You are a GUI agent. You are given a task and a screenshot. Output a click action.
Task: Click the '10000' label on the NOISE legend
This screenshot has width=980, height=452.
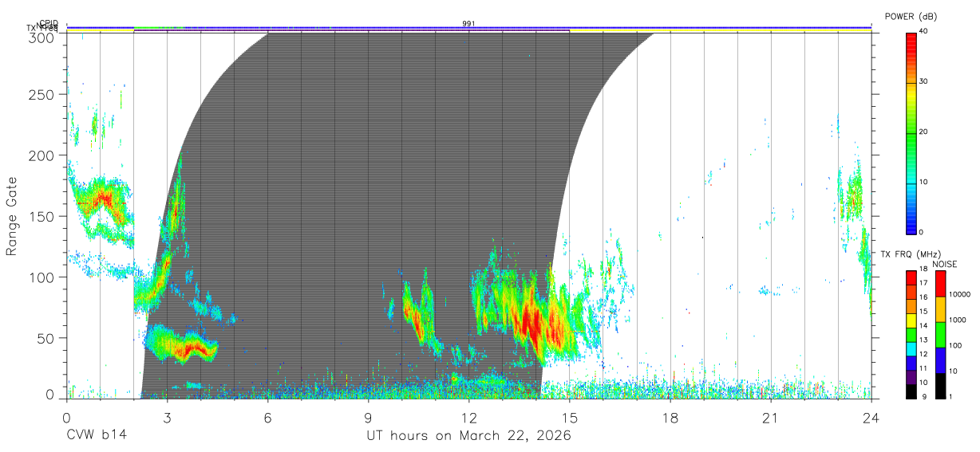coord(958,295)
